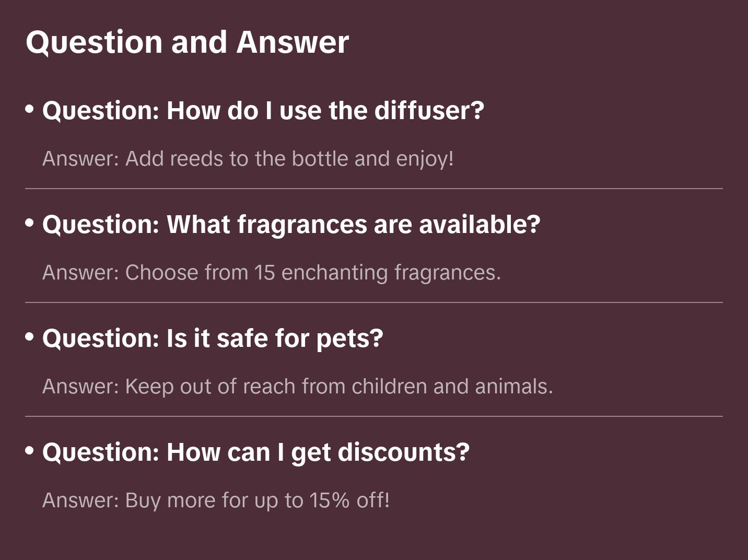Expand the How can I get discounts question

(x=256, y=452)
